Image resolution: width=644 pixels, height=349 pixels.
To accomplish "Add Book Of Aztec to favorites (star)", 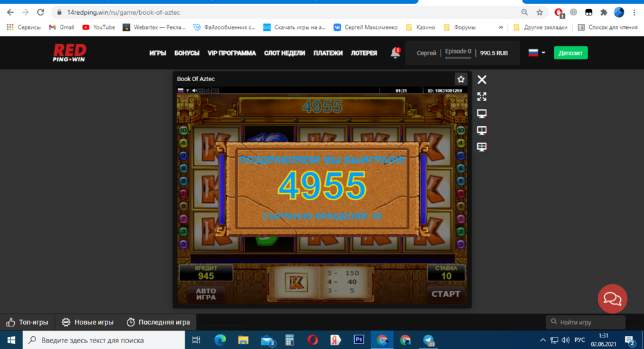I will coord(460,79).
